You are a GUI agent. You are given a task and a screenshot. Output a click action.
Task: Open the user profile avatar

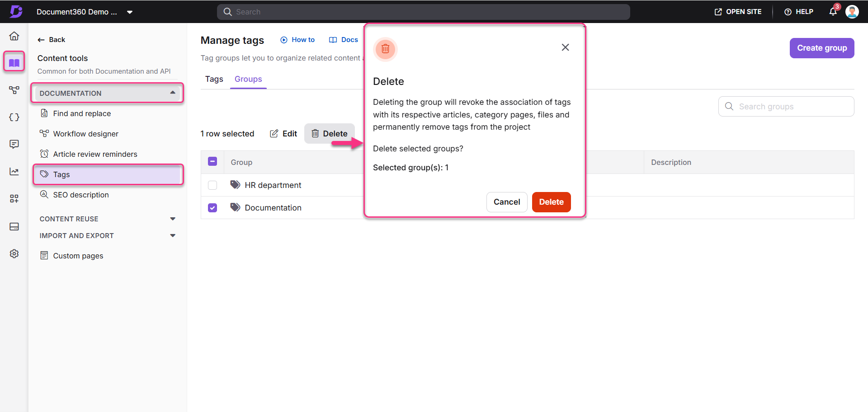[852, 12]
